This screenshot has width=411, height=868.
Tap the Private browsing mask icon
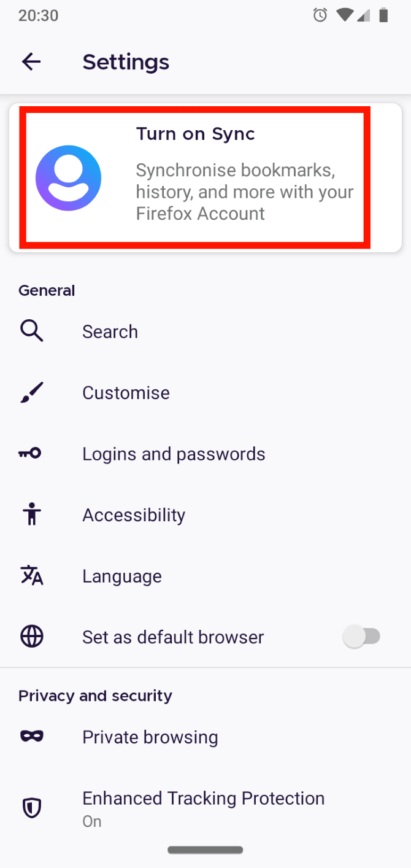click(31, 737)
